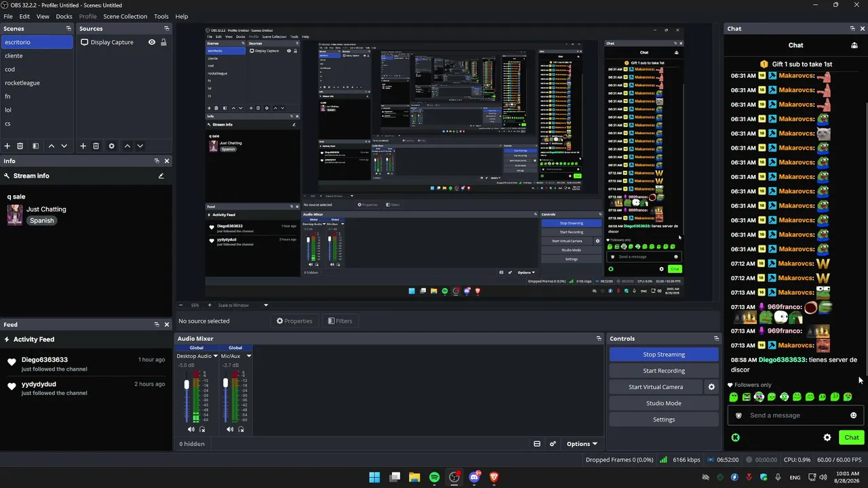868x488 pixels.
Task: Add a new source with plus icon
Action: coord(83,146)
